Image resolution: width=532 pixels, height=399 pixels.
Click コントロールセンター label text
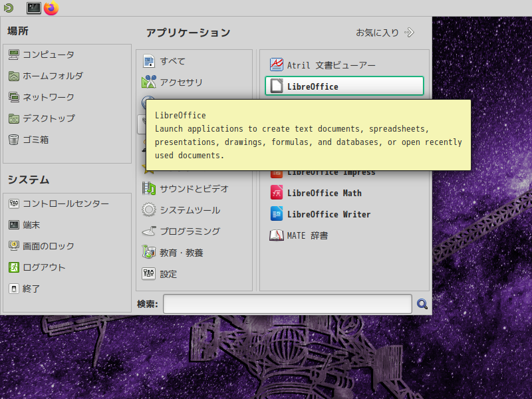pos(66,203)
